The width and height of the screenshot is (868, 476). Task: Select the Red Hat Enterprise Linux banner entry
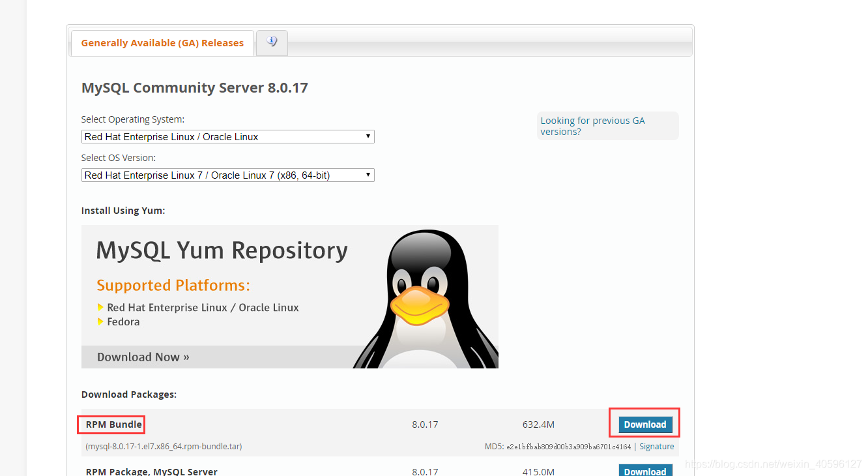[203, 308]
